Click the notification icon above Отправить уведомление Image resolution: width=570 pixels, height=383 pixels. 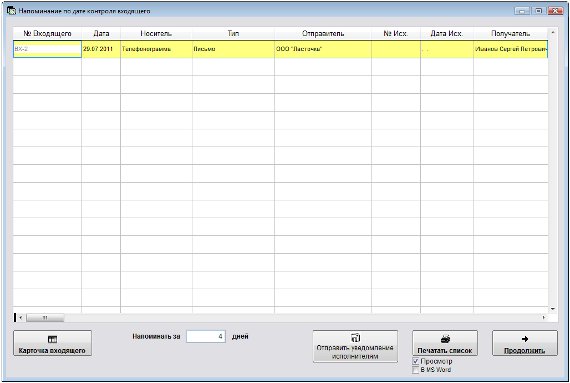click(x=355, y=338)
